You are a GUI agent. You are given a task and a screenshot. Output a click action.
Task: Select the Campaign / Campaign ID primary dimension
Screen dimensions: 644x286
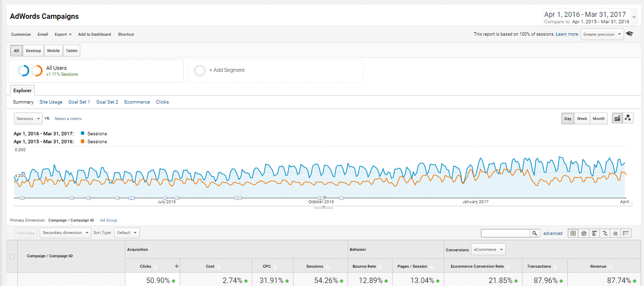(71, 220)
